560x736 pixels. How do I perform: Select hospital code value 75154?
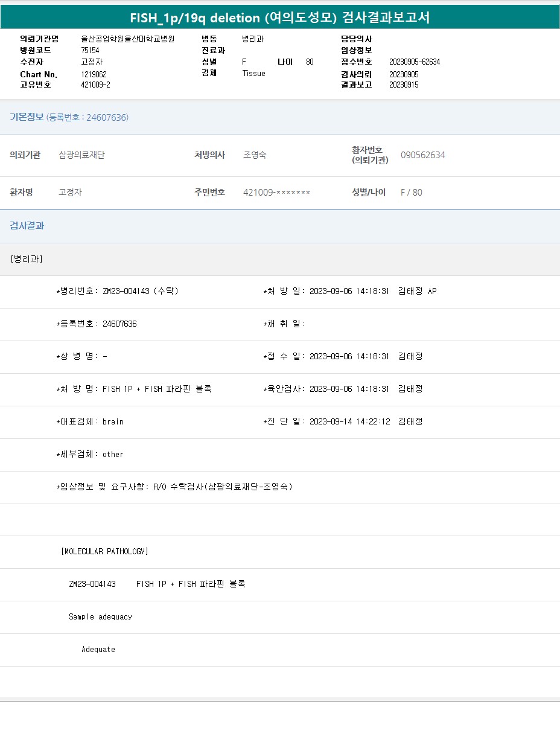(91, 50)
